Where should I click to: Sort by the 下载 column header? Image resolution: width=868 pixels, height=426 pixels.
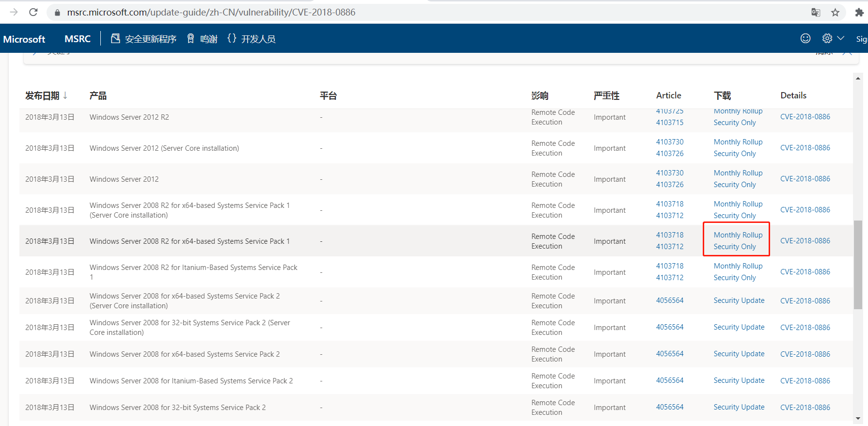tap(723, 95)
